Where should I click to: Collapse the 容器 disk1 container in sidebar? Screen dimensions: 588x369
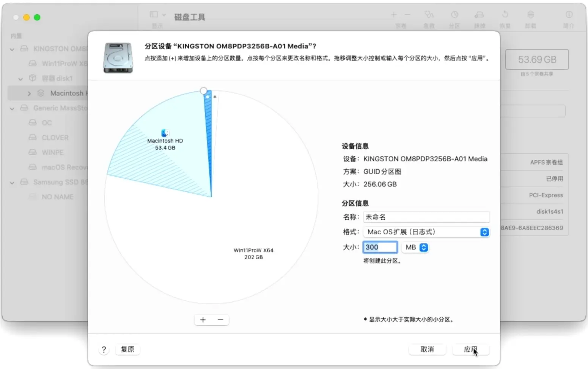point(20,79)
